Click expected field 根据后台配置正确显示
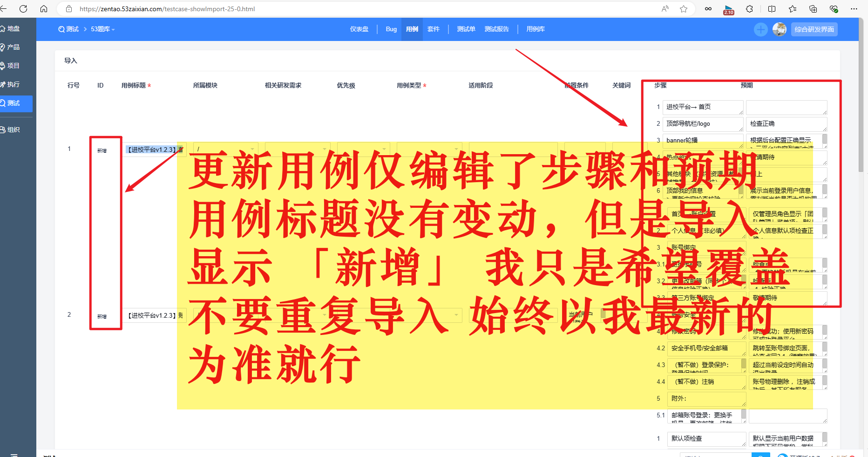868x457 pixels. coord(787,141)
